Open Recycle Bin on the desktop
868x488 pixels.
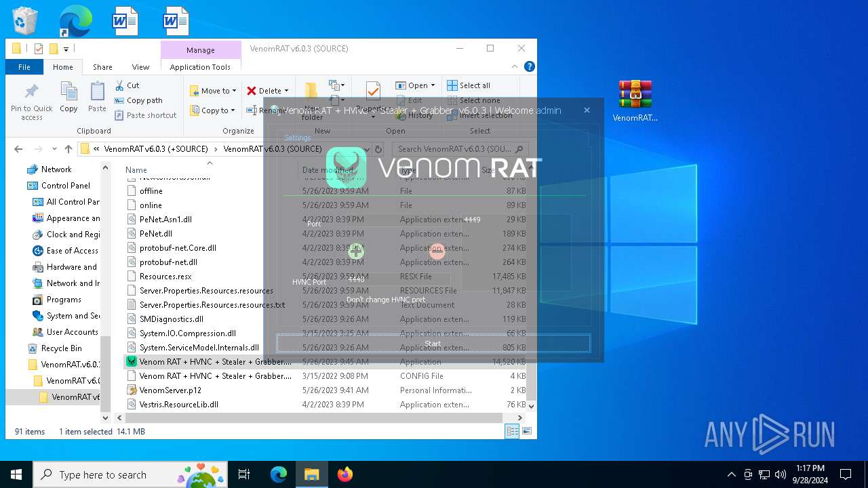[25, 21]
